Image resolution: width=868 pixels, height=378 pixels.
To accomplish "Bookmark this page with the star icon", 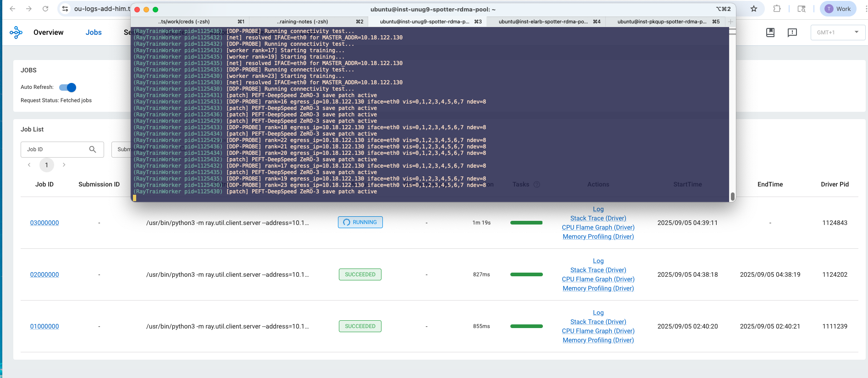I will point(754,9).
